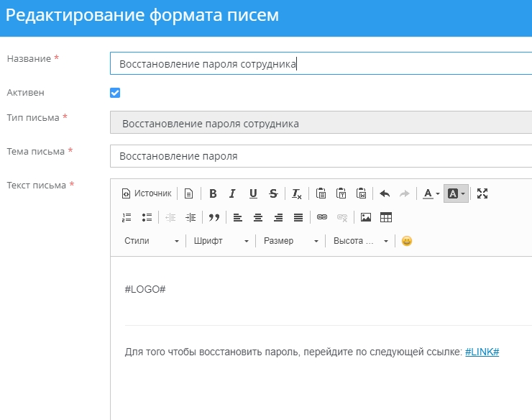Image resolution: width=532 pixels, height=420 pixels.
Task: Apply strikethrough formatting
Action: tap(273, 193)
